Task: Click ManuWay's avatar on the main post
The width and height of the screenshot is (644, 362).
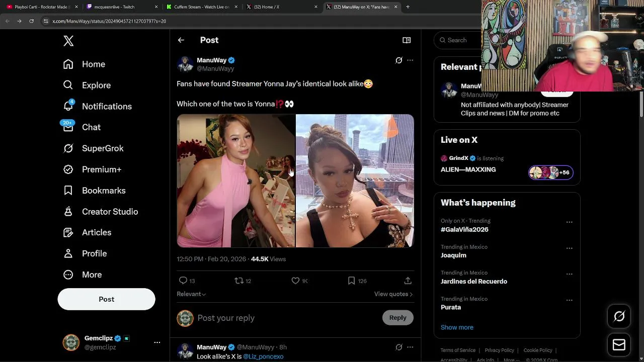Action: click(185, 64)
